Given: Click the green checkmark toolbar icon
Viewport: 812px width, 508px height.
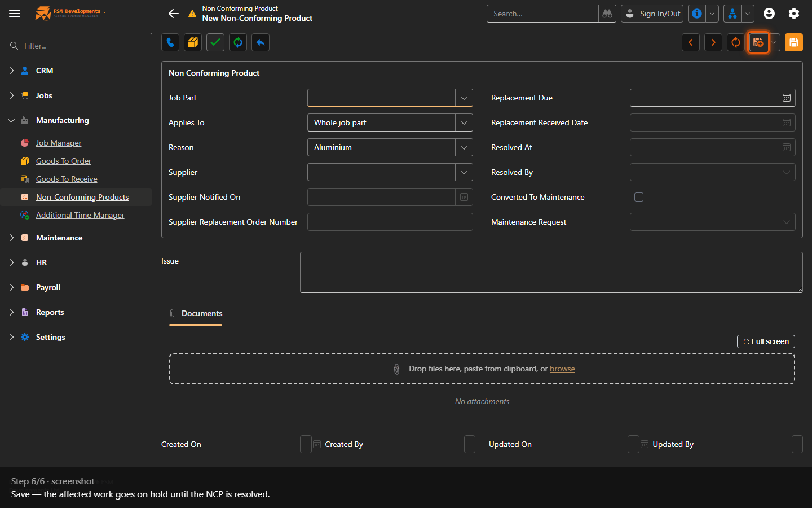Looking at the screenshot, I should pyautogui.click(x=215, y=42).
